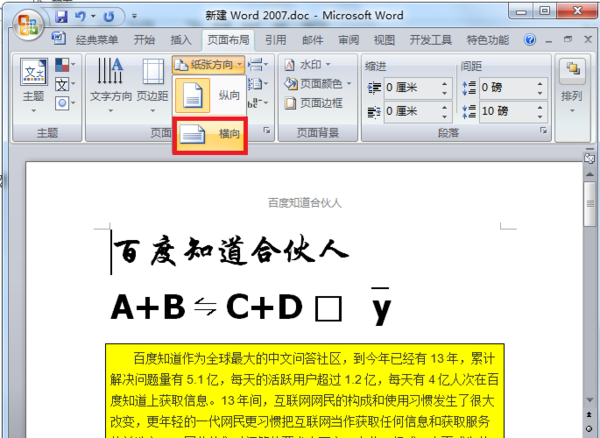Click the Word document icon beside 经典菜单

pyautogui.click(x=59, y=39)
